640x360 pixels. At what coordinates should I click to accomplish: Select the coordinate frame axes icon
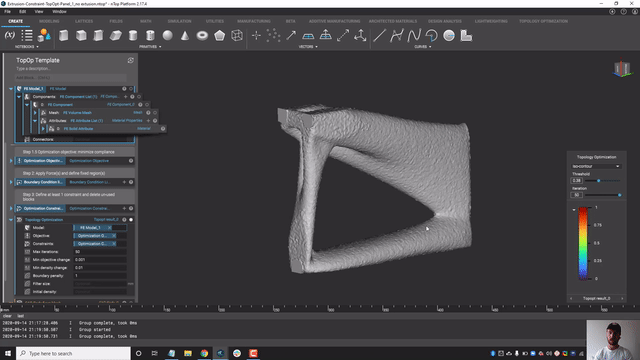[x=360, y=36]
